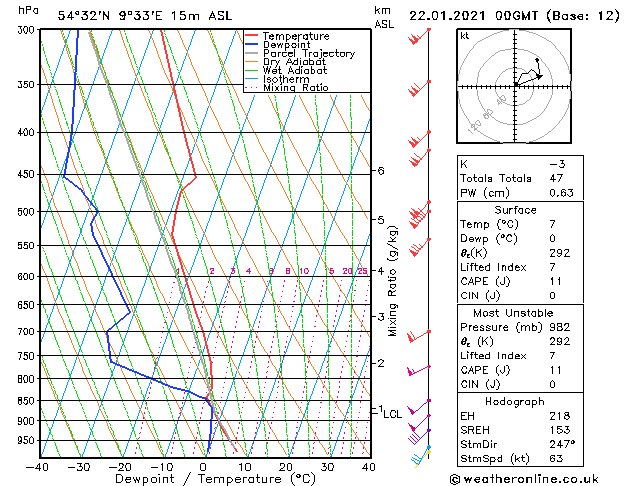Click the 900 pressure level label
Screen dimensions: 629x486
point(28,421)
